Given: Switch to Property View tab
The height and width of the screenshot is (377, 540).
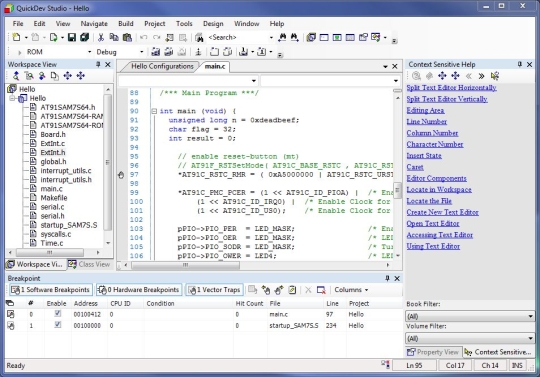Looking at the screenshot, I should 433,352.
